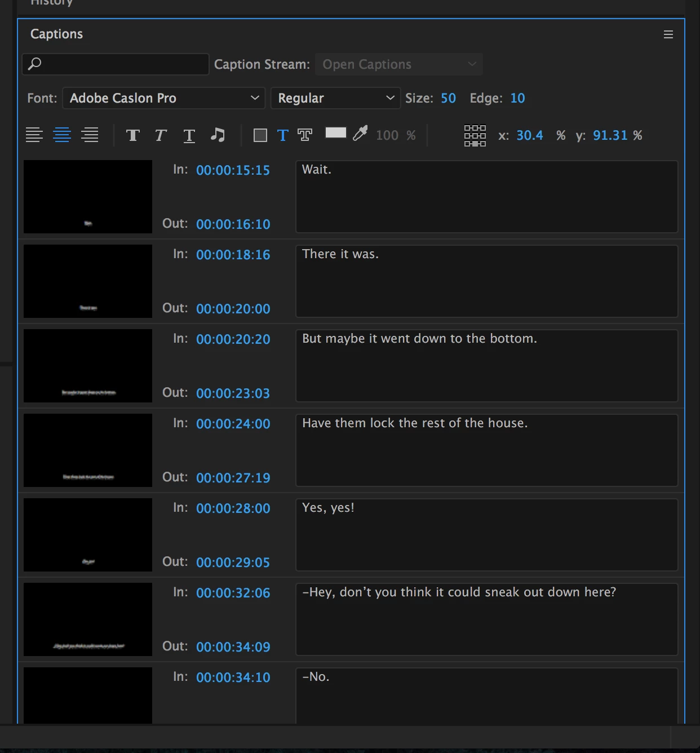Click In timecode 00:00:24:00
Screen dimensions: 700x753
click(x=233, y=424)
